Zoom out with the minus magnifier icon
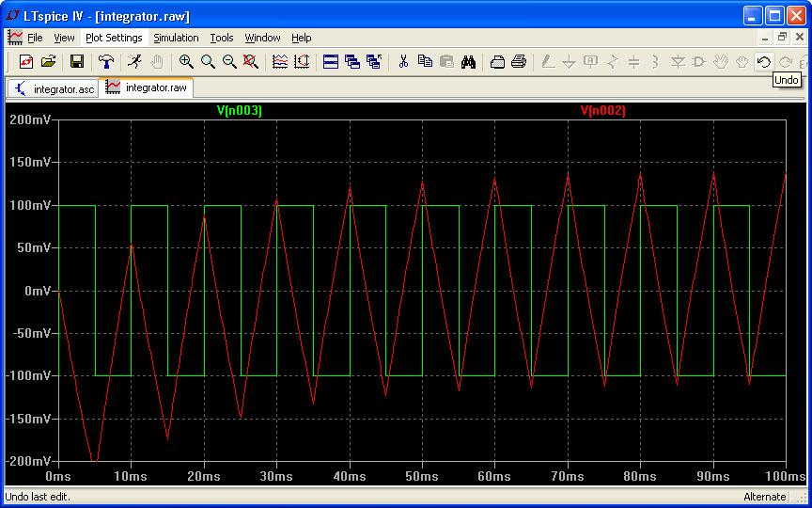812x508 pixels. click(229, 62)
